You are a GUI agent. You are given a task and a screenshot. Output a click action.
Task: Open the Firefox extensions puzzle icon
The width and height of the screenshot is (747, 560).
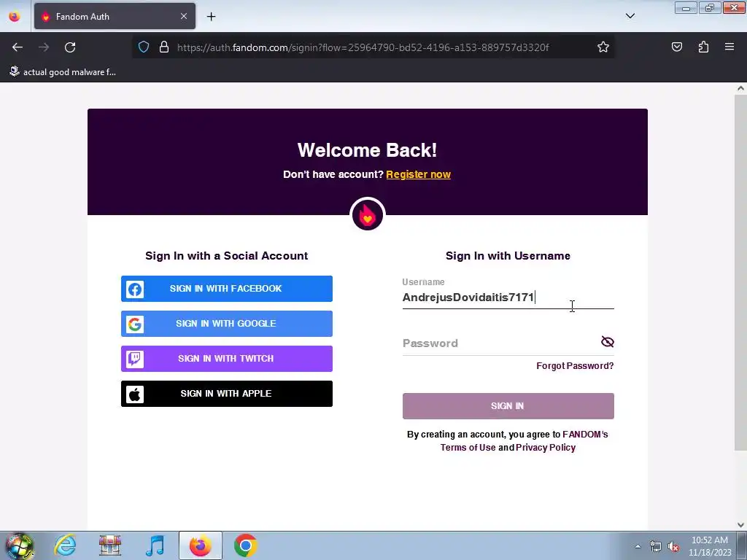(x=703, y=47)
